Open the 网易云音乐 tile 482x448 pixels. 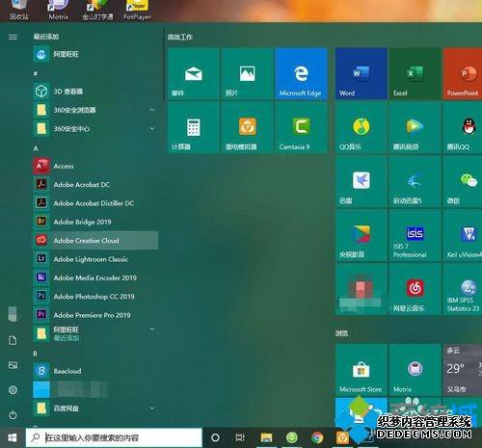pyautogui.click(x=415, y=289)
